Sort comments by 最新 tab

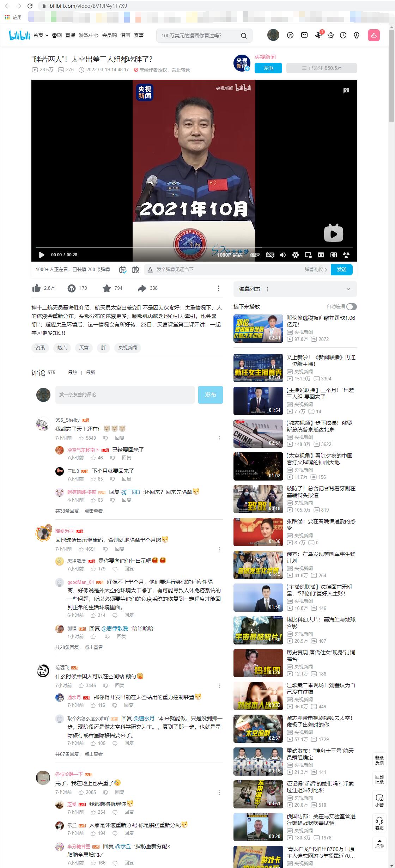(90, 372)
